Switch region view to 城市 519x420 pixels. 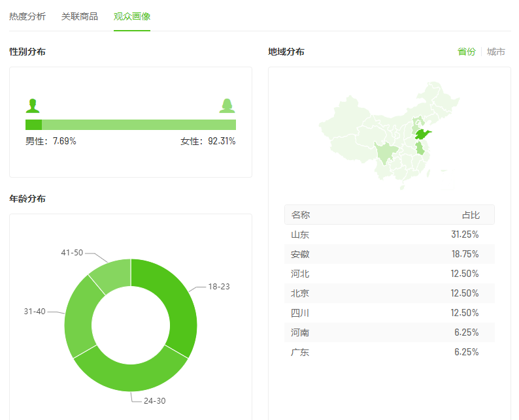(x=496, y=52)
